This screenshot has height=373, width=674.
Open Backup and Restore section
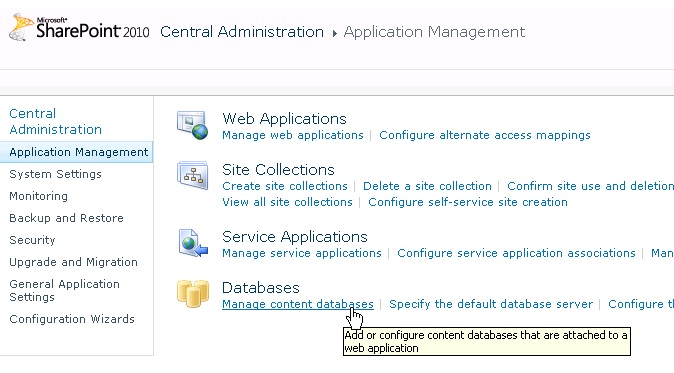coord(66,218)
